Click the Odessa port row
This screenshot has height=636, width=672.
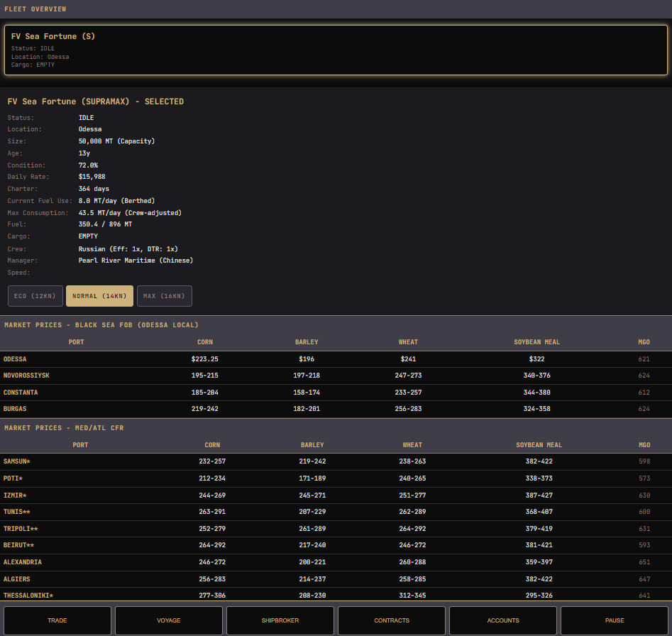click(x=336, y=359)
